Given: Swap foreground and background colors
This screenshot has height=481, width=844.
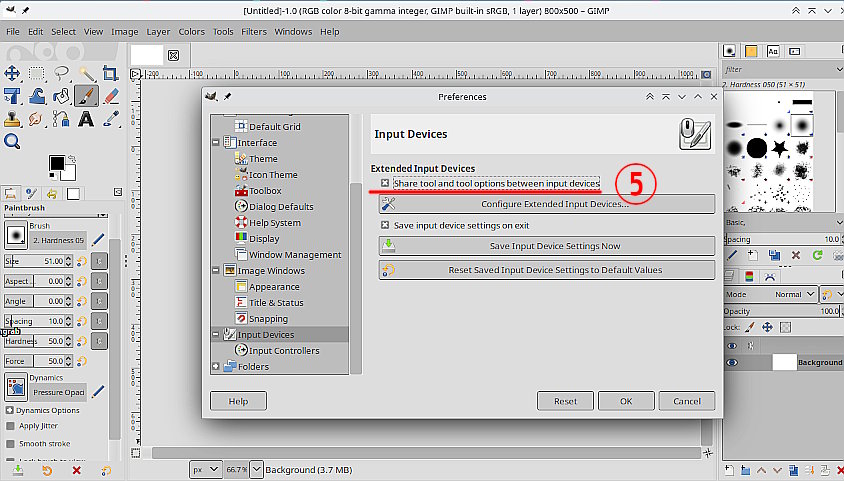Looking at the screenshot, I should [71, 159].
